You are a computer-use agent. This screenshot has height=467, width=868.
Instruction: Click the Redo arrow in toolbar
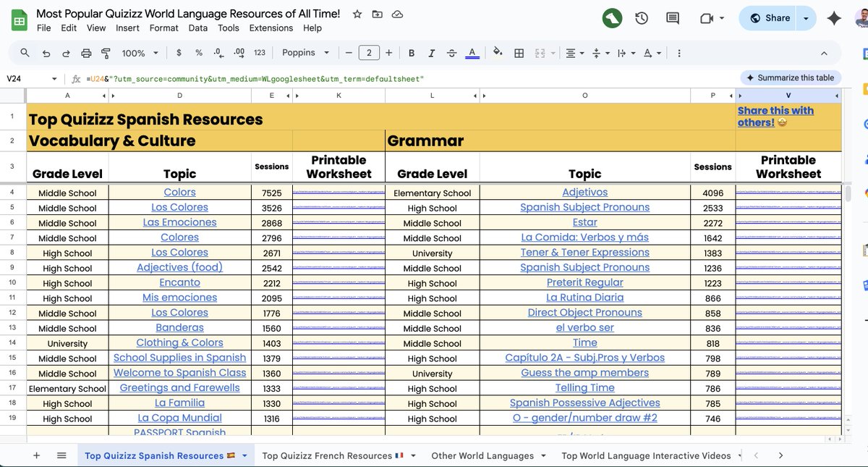point(66,53)
